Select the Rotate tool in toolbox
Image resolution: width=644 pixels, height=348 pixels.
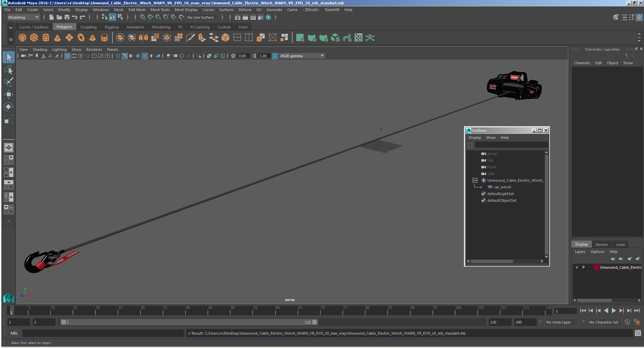click(9, 107)
